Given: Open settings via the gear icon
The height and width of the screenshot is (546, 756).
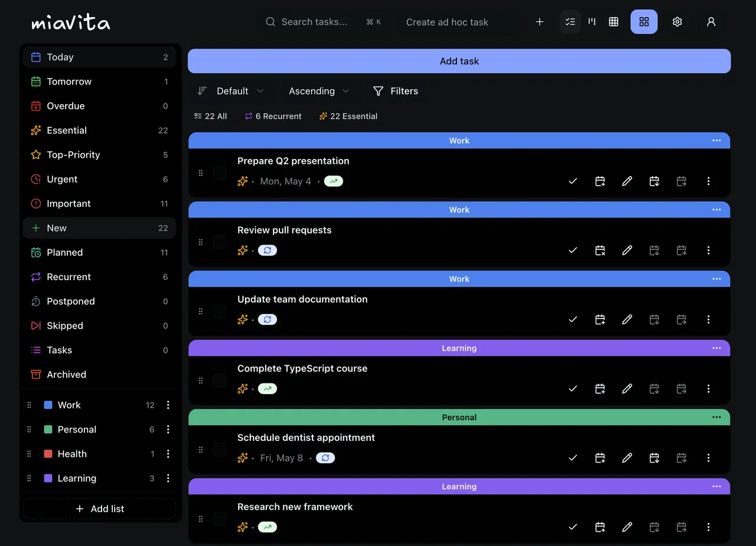Looking at the screenshot, I should [x=677, y=22].
